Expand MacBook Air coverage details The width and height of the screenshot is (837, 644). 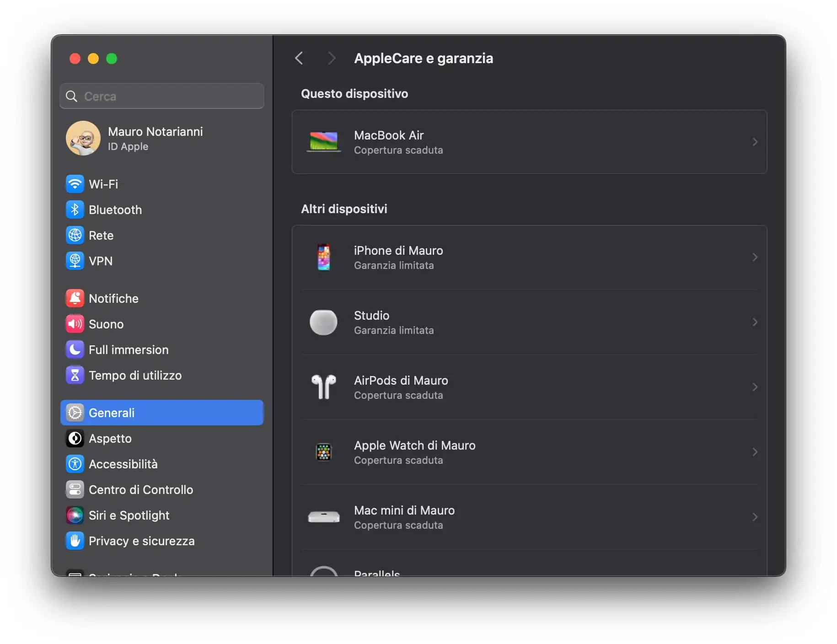click(x=529, y=142)
